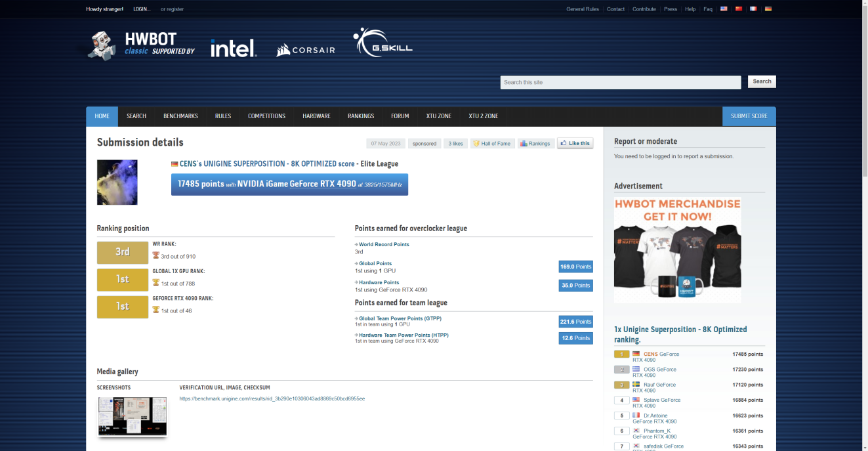868x451 pixels.
Task: Click into the Search this site field
Action: coord(620,82)
